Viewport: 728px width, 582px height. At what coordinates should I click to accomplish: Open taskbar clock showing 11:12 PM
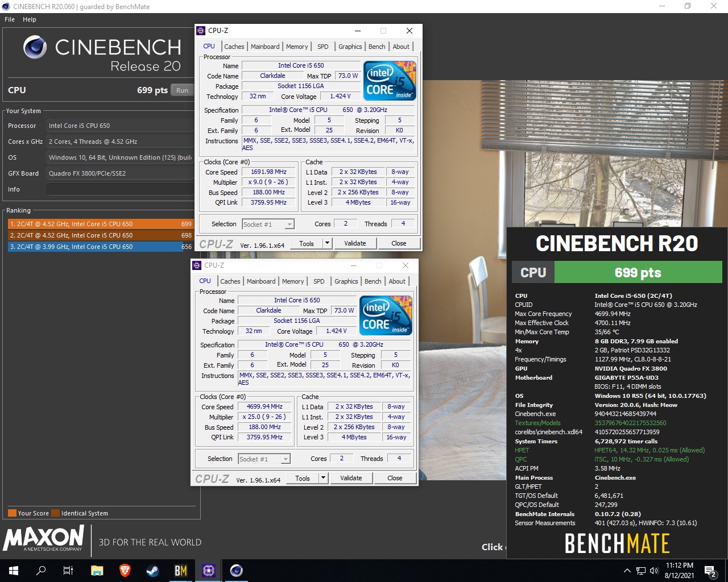[680, 571]
